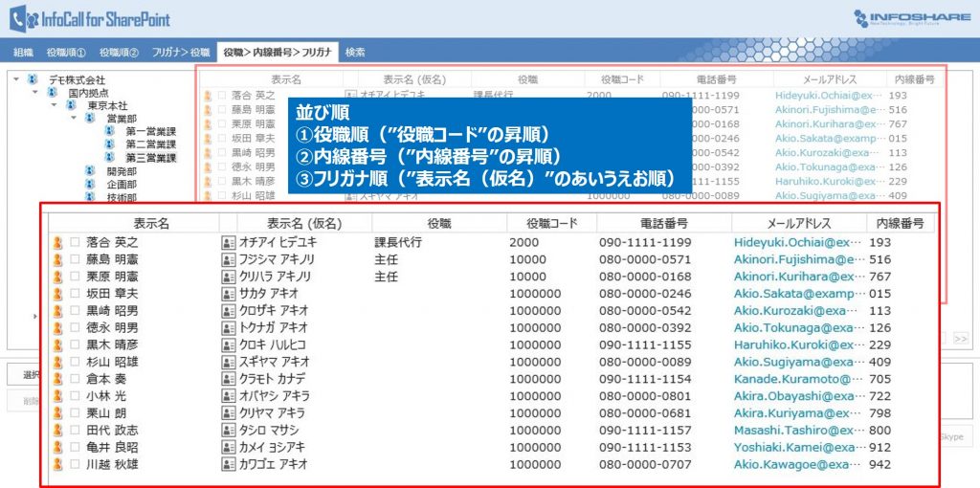
Task: Click the contact card icon for オチアイ ヒデユキ
Action: click(x=228, y=243)
